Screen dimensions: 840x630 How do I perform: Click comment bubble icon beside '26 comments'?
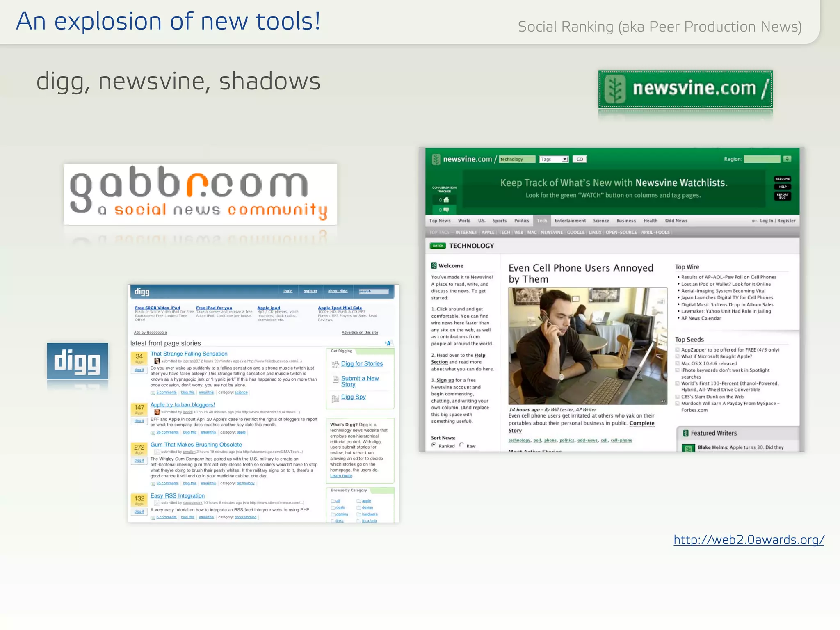[x=153, y=432]
